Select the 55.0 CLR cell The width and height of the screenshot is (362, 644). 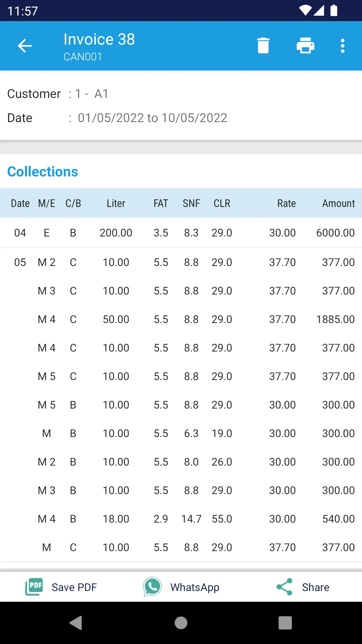[x=222, y=519]
